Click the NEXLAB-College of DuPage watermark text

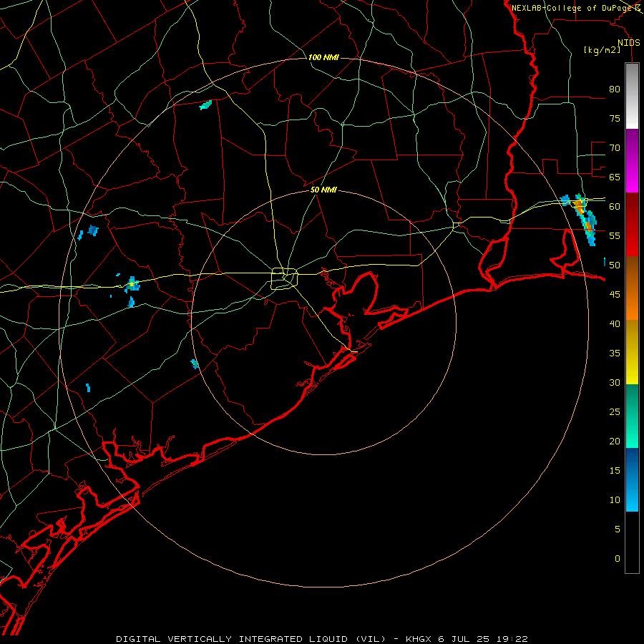point(571,8)
